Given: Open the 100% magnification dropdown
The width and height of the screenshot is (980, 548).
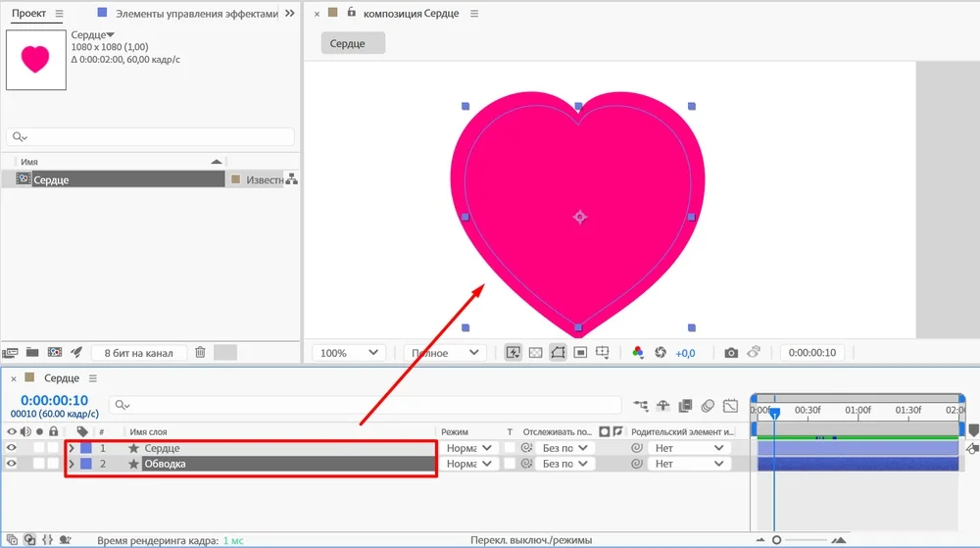Looking at the screenshot, I should tap(348, 353).
